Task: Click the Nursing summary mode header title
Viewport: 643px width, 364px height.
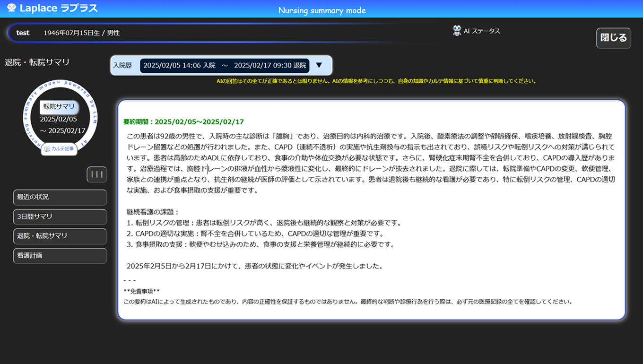Action: click(x=321, y=10)
